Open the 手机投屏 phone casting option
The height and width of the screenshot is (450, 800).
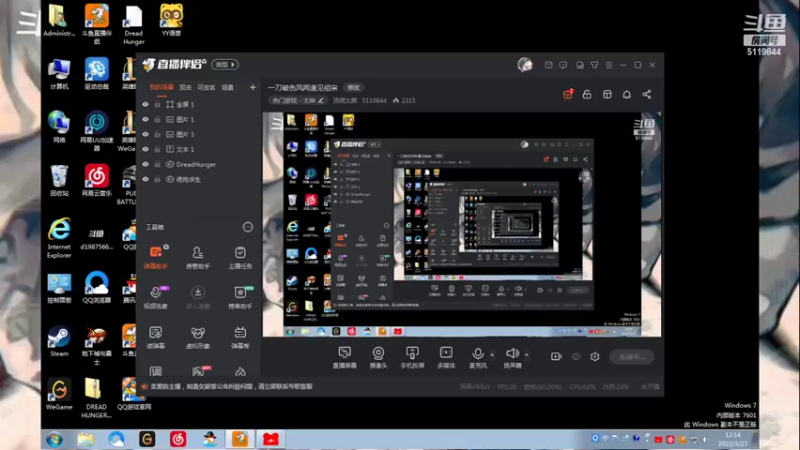tap(412, 357)
